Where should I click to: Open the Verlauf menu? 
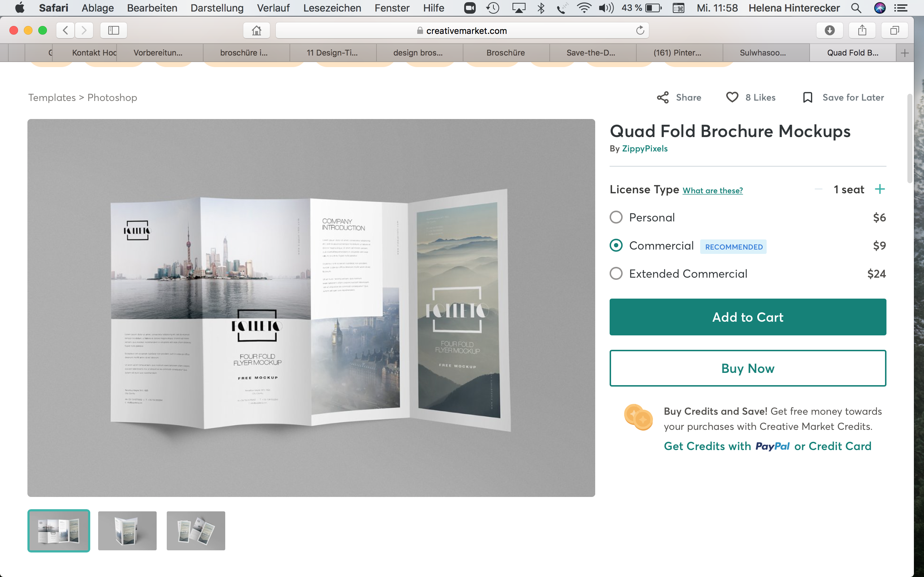[273, 8]
